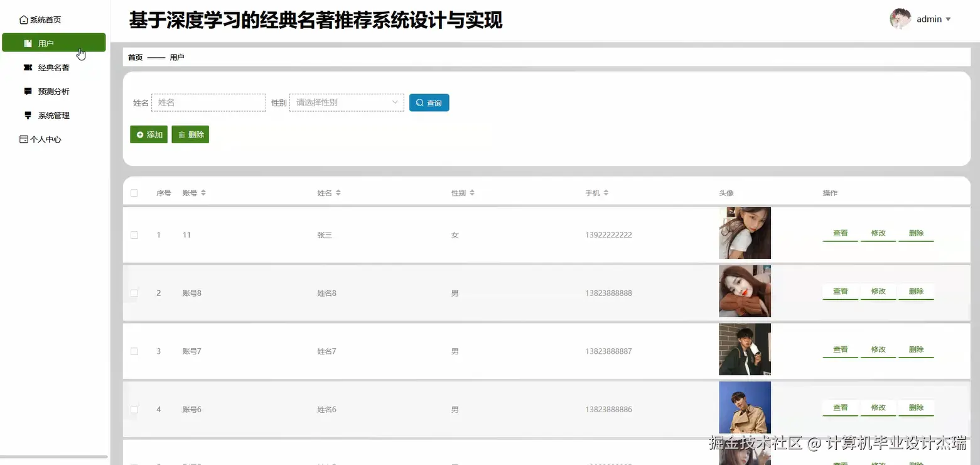This screenshot has width=980, height=465.
Task: Check the row for 账号8
Action: [134, 293]
